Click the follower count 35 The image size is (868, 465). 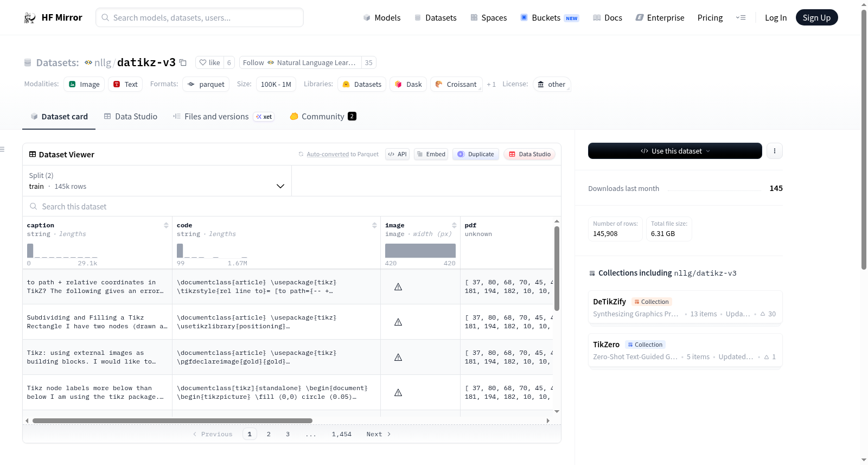[x=368, y=63]
